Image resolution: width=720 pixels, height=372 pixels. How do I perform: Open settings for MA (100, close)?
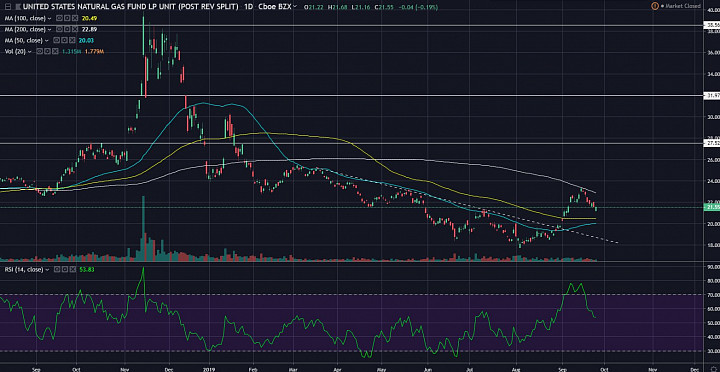pos(67,18)
